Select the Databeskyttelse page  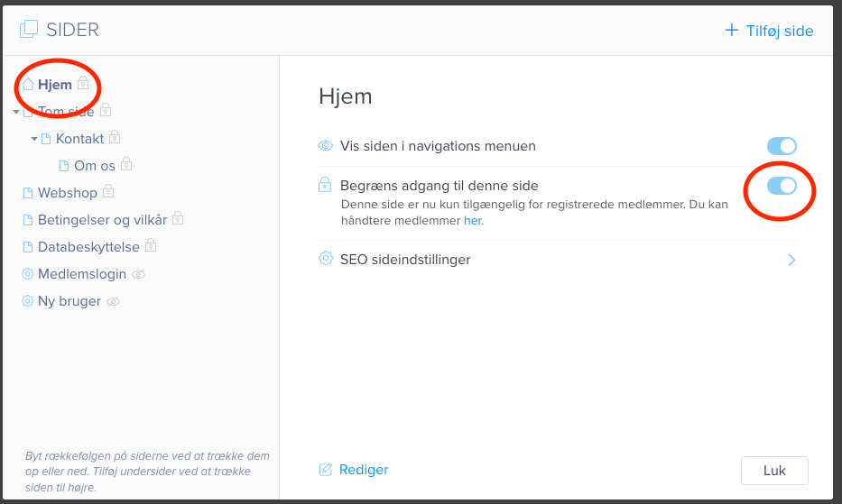(88, 247)
